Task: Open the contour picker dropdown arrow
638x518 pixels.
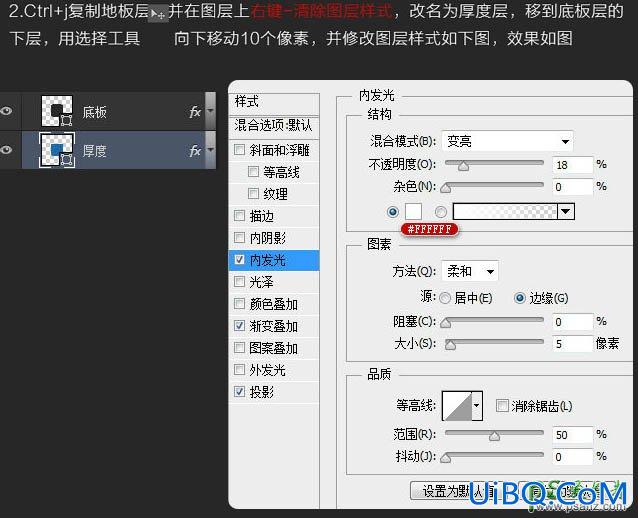Action: click(x=477, y=406)
